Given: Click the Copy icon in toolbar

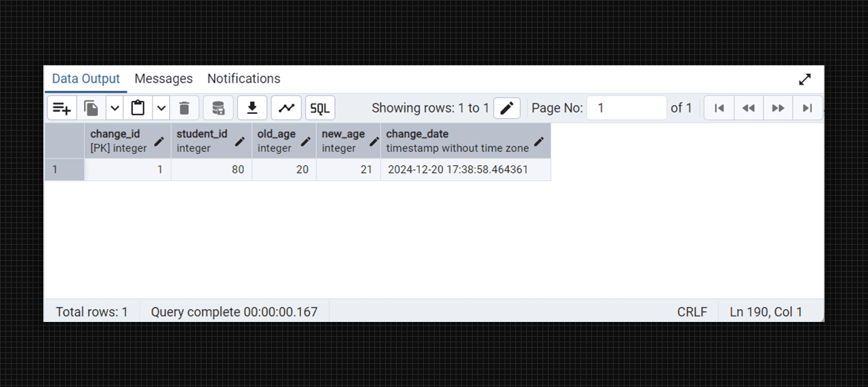Looking at the screenshot, I should point(91,108).
